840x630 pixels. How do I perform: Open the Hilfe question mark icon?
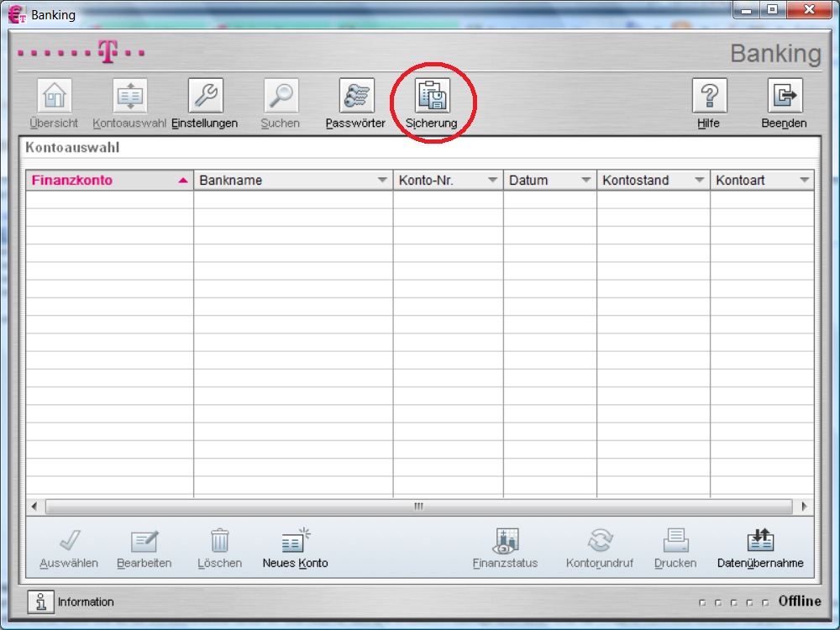pos(709,97)
